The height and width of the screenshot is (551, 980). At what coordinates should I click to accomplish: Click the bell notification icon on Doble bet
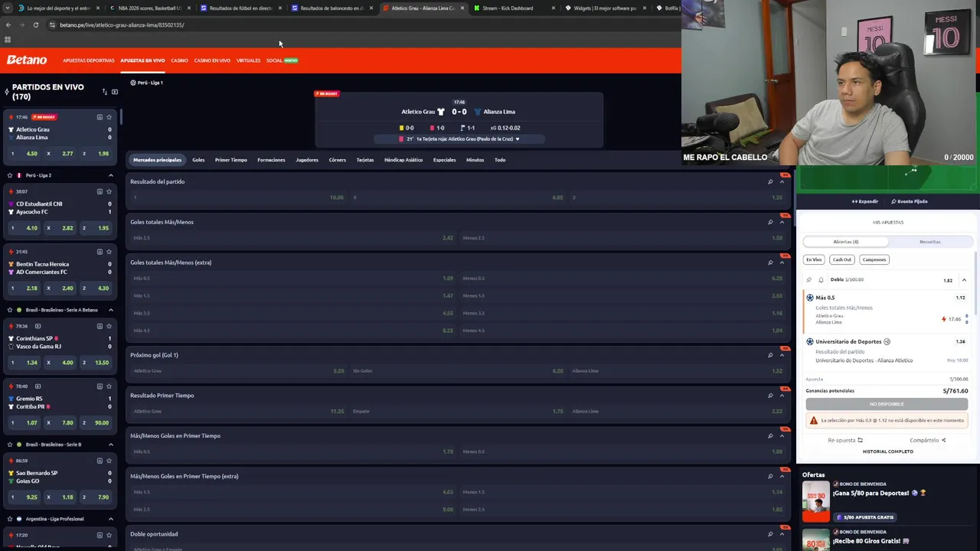(821, 280)
